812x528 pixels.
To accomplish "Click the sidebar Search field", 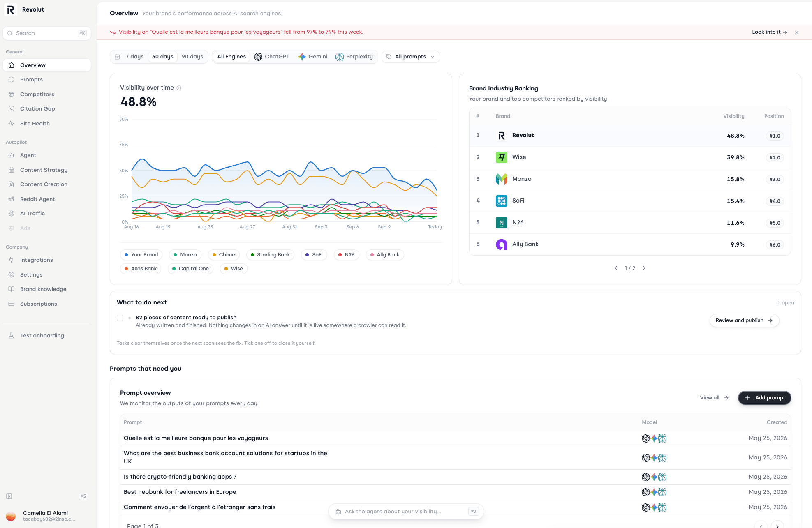I will [x=47, y=33].
